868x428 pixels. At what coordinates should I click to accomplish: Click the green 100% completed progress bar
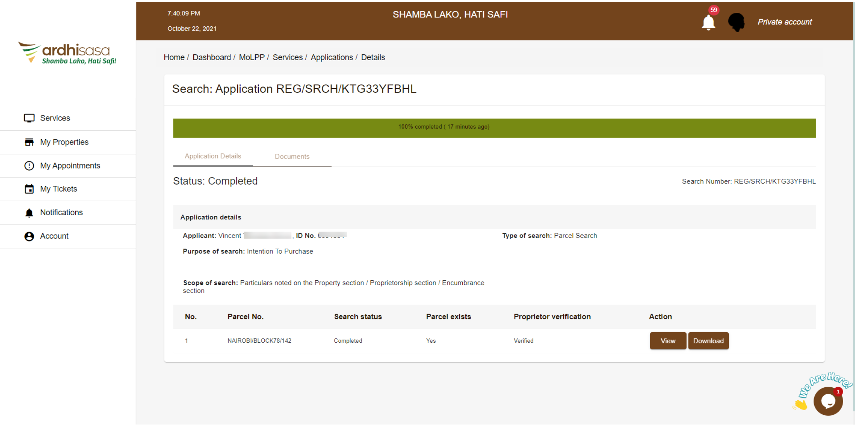[x=494, y=128]
